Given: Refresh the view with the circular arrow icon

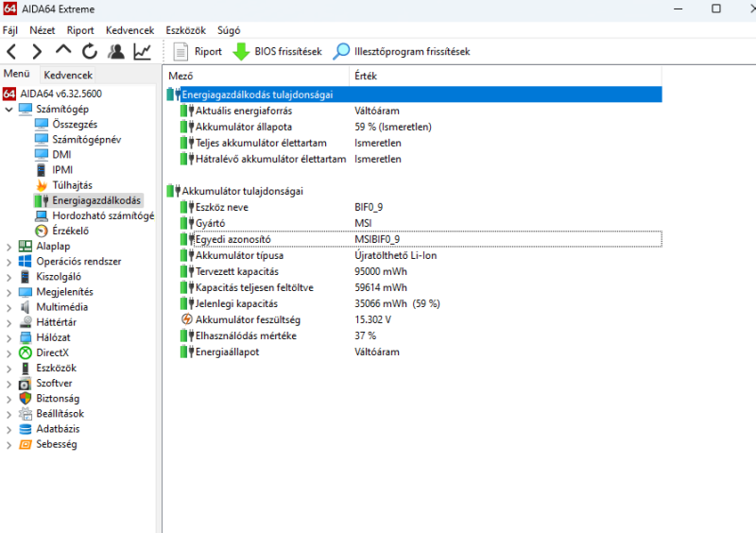Looking at the screenshot, I should (90, 51).
